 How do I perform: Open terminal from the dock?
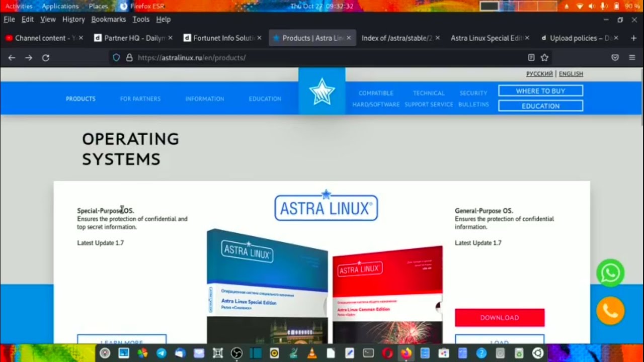click(x=368, y=353)
